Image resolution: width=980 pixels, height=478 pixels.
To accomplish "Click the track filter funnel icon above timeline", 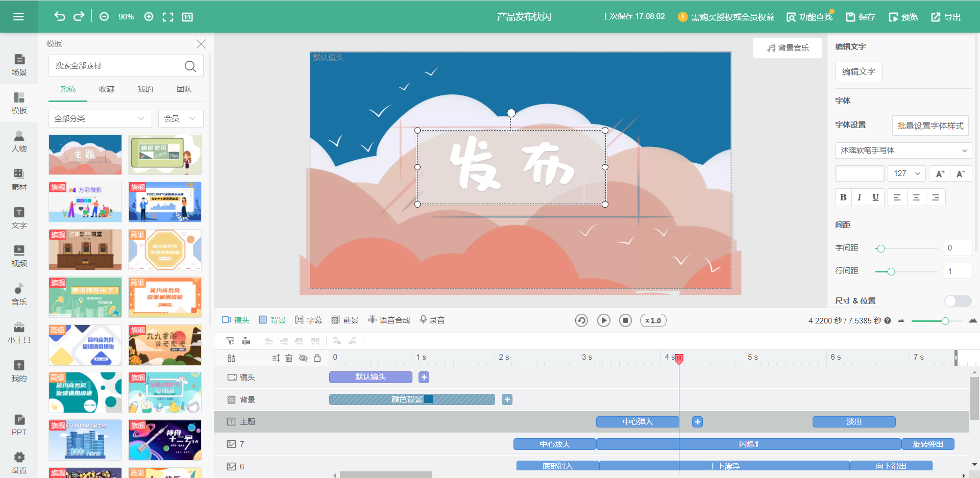I will pyautogui.click(x=230, y=341).
